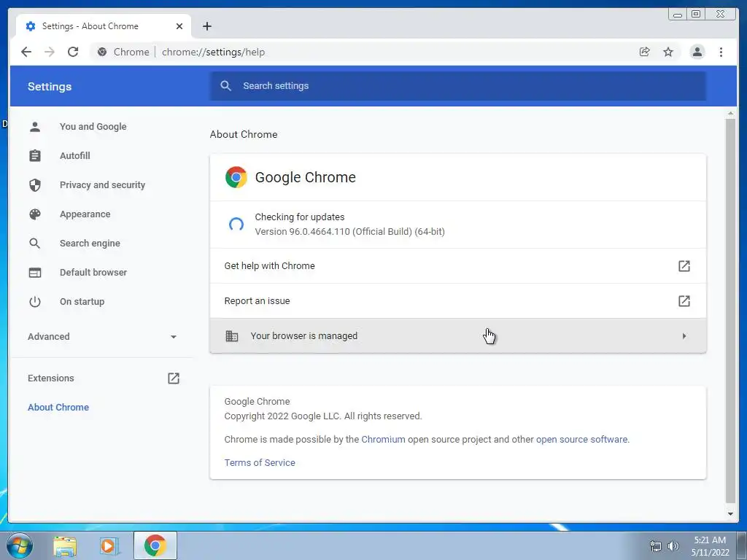The image size is (747, 560).
Task: Launch Windows Media Player from taskbar
Action: click(109, 546)
